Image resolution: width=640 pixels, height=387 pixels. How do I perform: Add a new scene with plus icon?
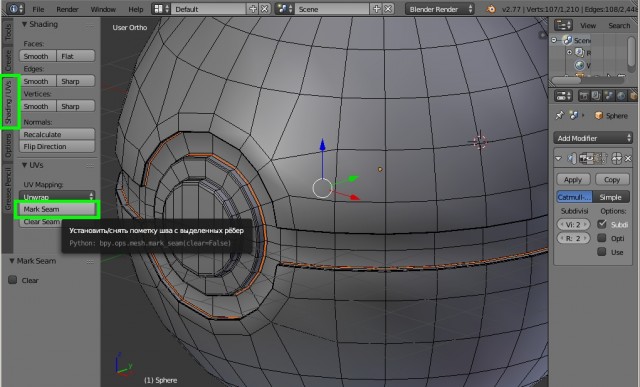[376, 9]
